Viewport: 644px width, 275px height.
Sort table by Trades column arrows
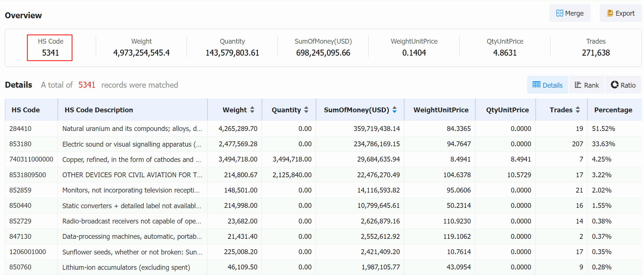(x=578, y=110)
